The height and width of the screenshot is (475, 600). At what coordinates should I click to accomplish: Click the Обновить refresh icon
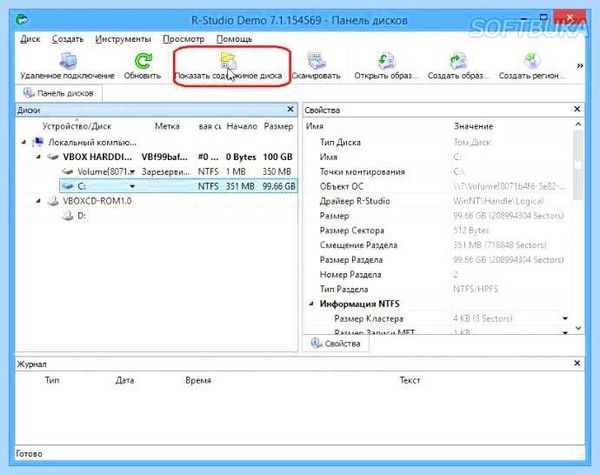143,61
